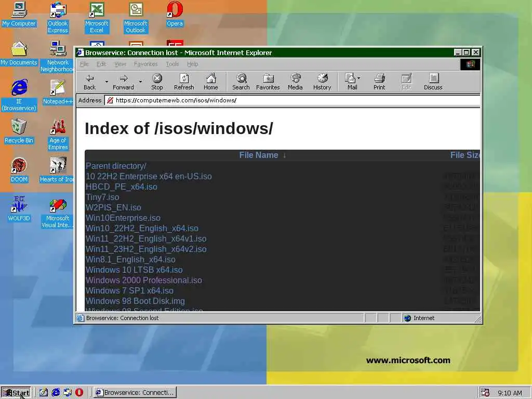Print the current page
The width and height of the screenshot is (532, 399).
pos(379,82)
